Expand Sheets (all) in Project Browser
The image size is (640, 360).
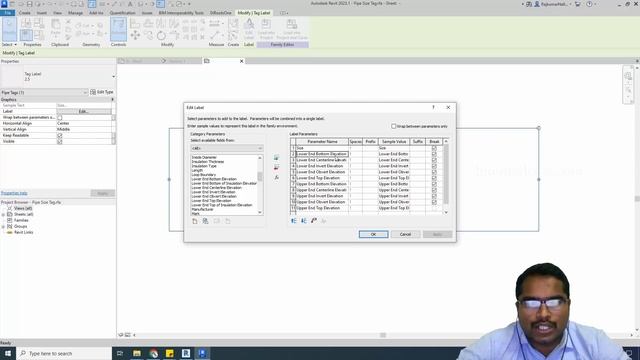click(3, 214)
